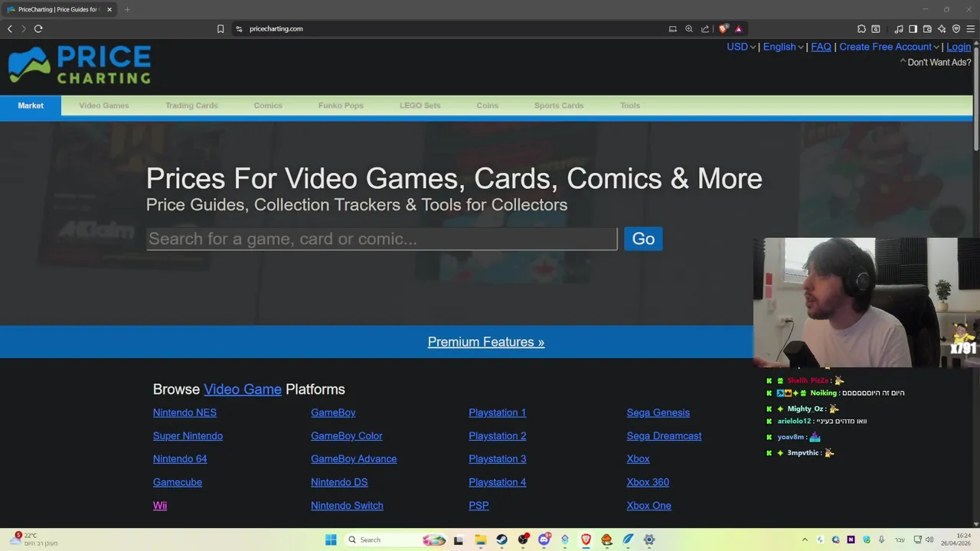
Task: Go back with the browser back arrow
Action: (10, 29)
